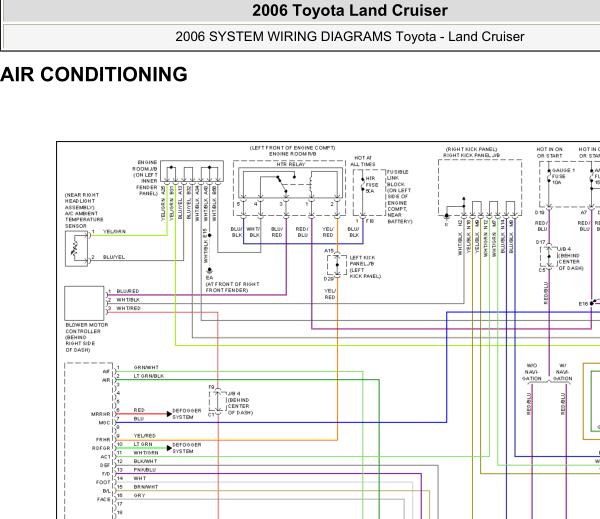Select the 'BLU/RED' wire label at blower controller
The image size is (600, 519).
pos(128,291)
